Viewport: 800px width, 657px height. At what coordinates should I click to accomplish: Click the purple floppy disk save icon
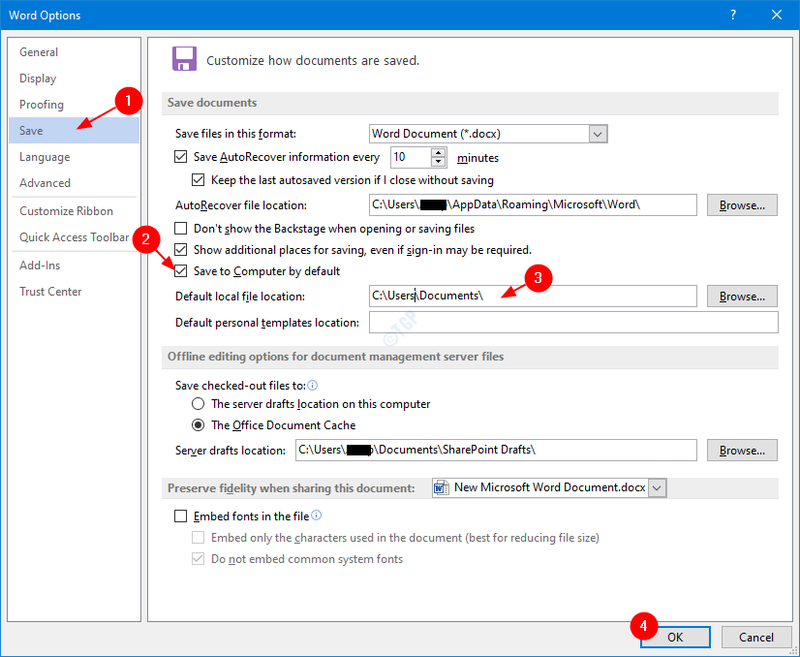click(x=184, y=59)
